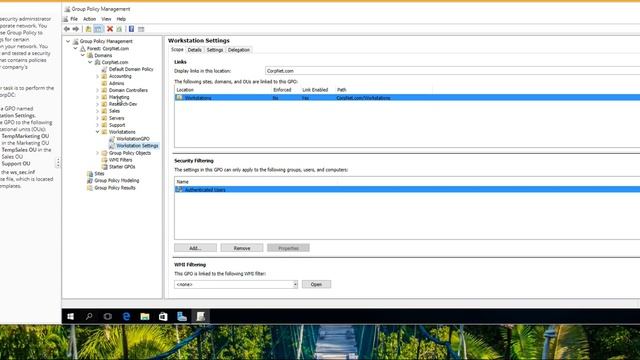Launch Edge browser from taskbar
640x360 pixels.
(126, 316)
